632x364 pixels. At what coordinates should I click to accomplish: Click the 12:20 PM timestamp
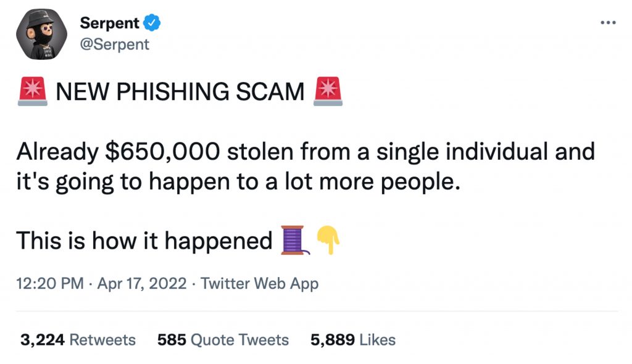click(49, 284)
